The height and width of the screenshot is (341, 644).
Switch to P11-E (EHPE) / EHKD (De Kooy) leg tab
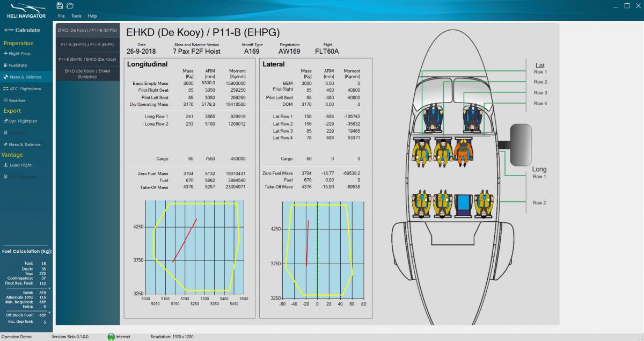(87, 59)
